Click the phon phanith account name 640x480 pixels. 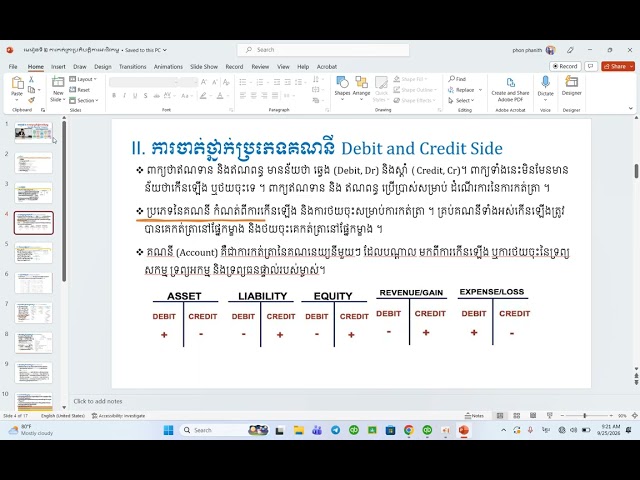pos(527,50)
